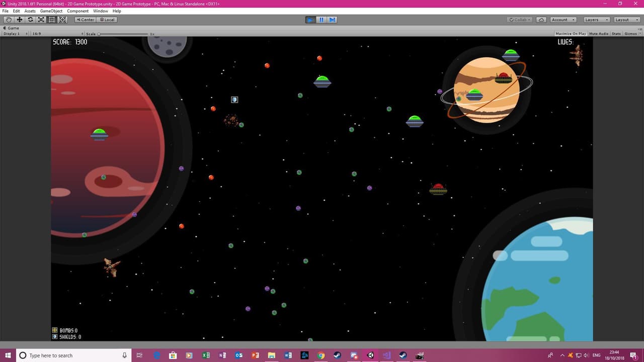
Task: Toggle Maximize On Play
Action: coord(571,34)
